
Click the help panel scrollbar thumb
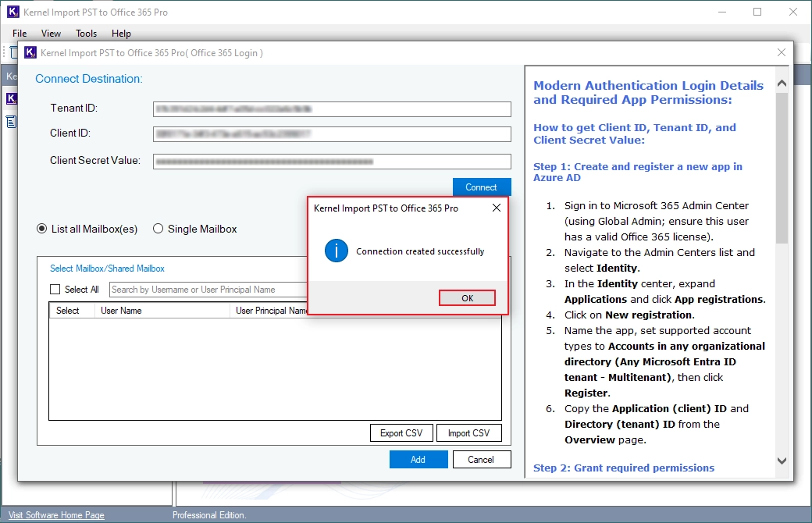[x=782, y=169]
